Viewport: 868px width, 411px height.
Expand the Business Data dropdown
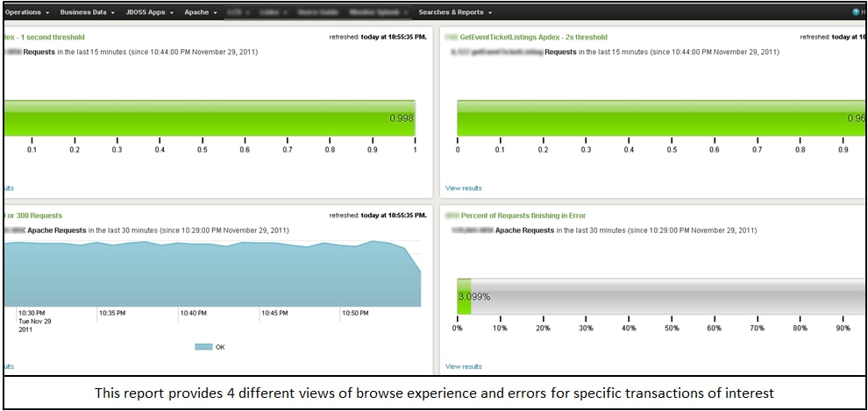(87, 12)
